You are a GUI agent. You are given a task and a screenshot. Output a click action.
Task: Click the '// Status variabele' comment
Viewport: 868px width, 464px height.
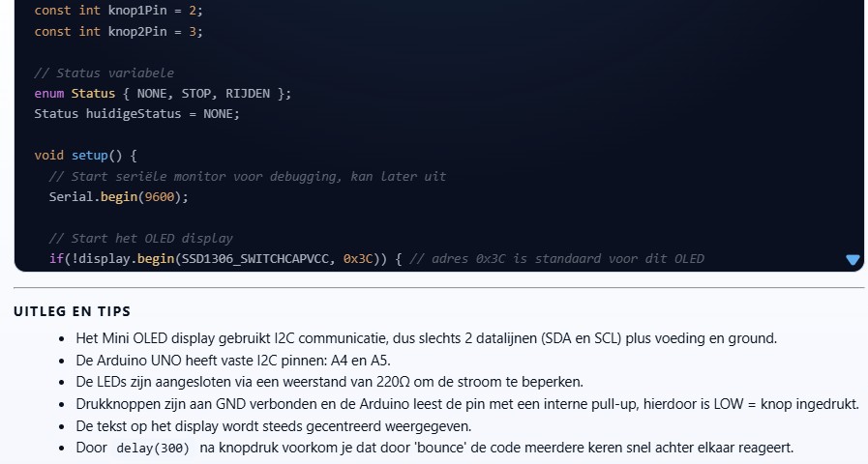104,72
